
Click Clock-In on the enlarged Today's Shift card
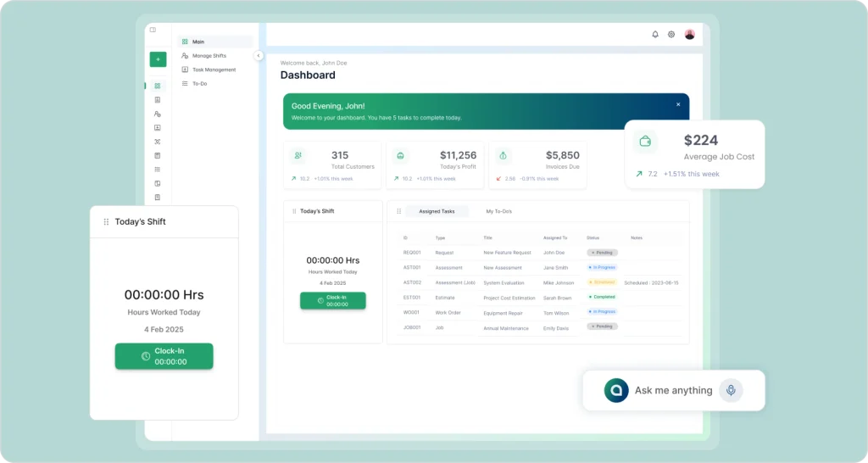coord(164,356)
